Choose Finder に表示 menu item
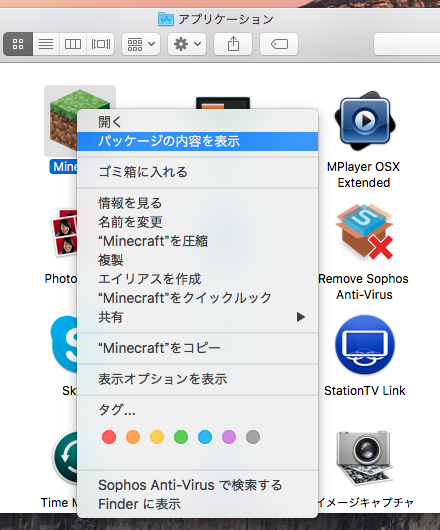This screenshot has height=530, width=440. (x=197, y=504)
